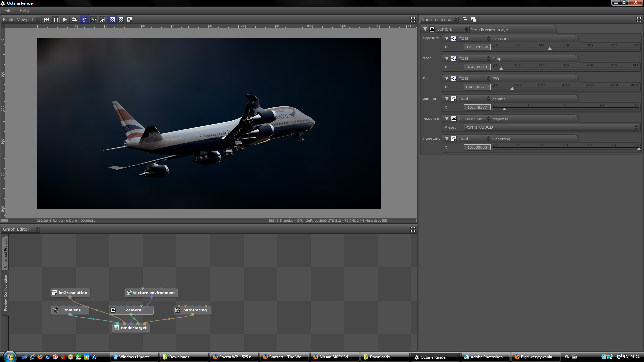This screenshot has height=362, width=644.
Task: Maximize the Graph Editor panel
Action: 413,229
